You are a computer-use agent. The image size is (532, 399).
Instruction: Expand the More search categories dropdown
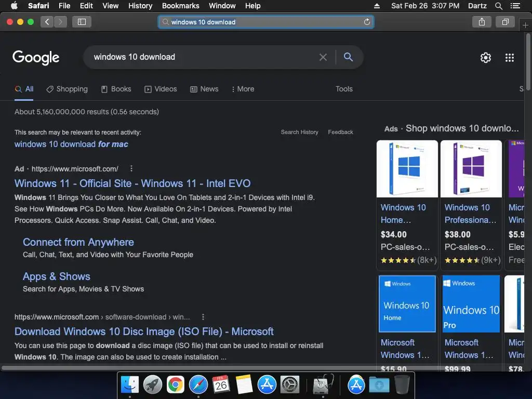click(x=243, y=89)
